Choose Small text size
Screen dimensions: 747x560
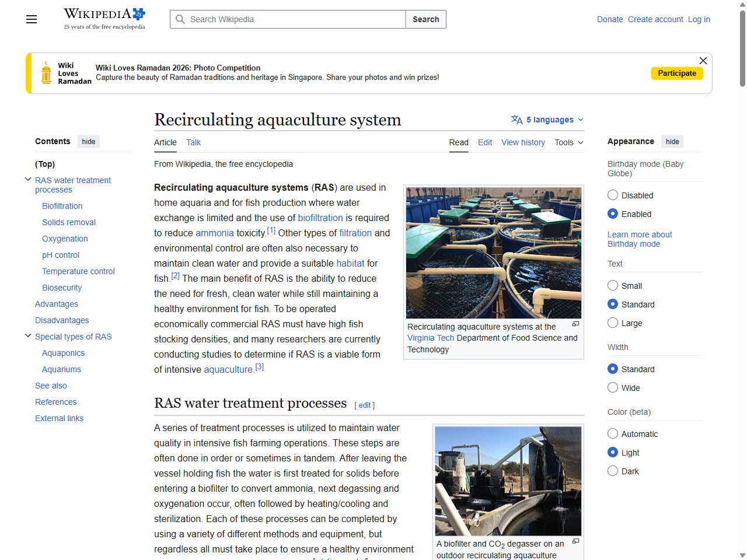click(613, 285)
